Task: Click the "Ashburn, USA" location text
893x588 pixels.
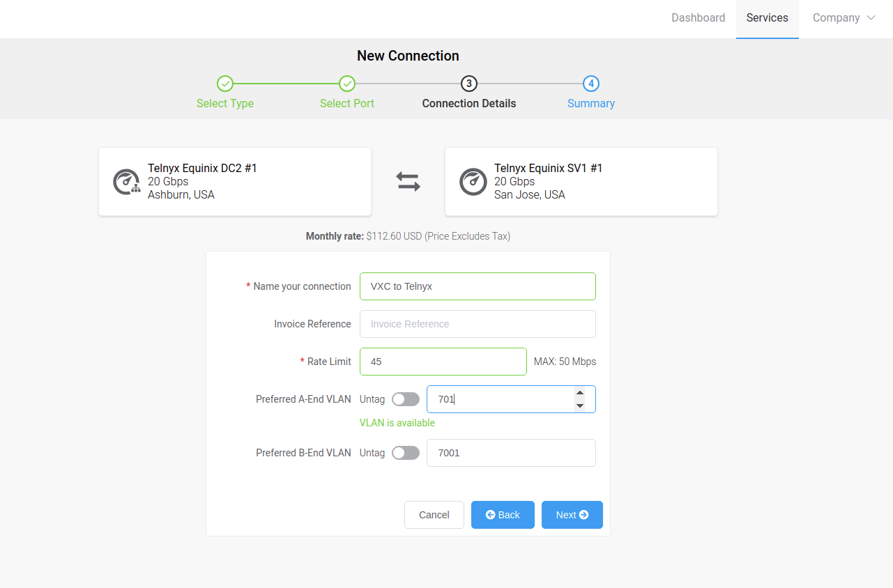Action: point(181,194)
